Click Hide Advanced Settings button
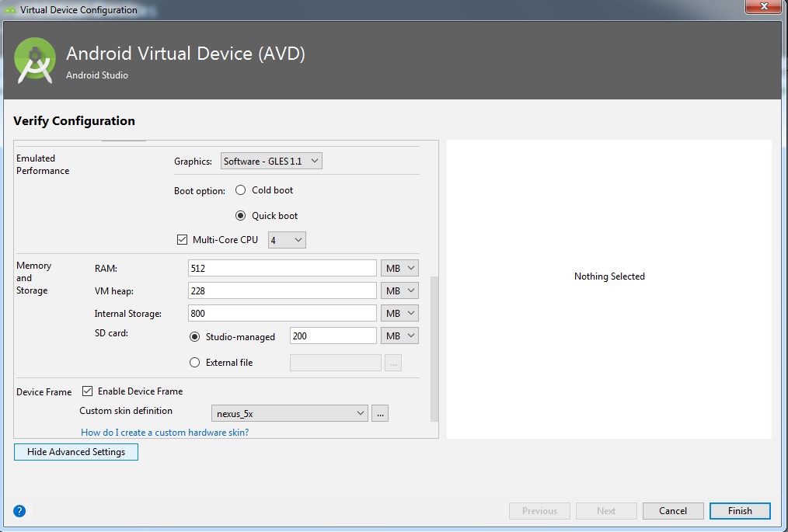788x532 pixels. click(x=76, y=452)
